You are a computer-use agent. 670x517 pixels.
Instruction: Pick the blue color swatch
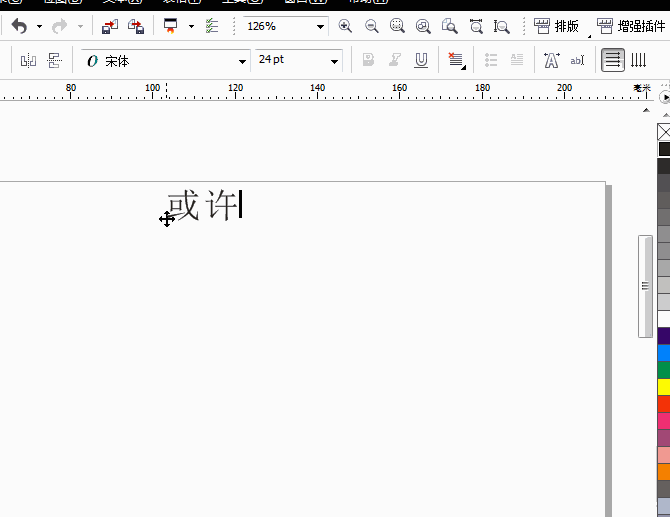(664, 353)
